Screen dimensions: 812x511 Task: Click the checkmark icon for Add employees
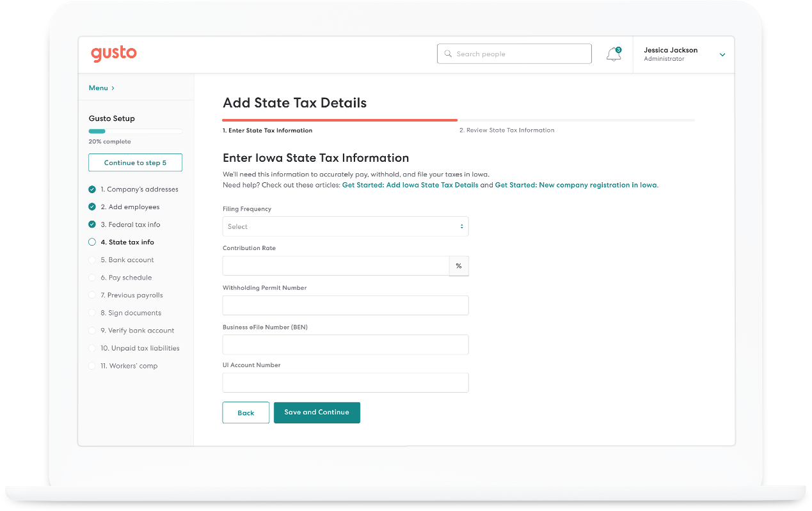pyautogui.click(x=92, y=207)
